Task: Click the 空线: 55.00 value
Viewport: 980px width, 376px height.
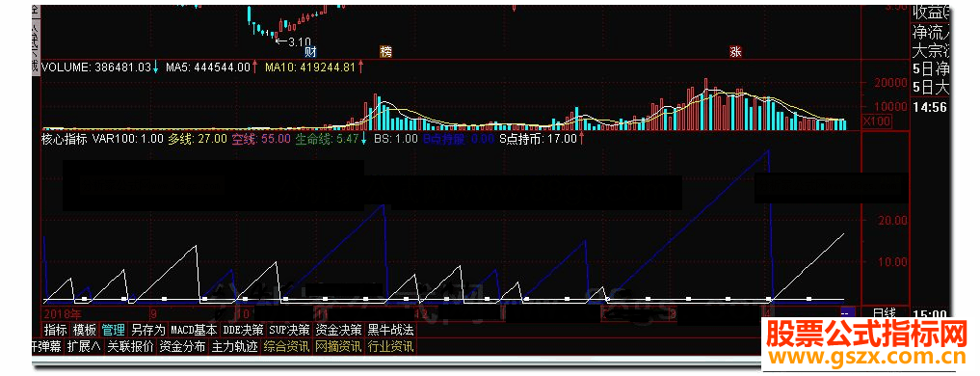Action: (x=260, y=139)
